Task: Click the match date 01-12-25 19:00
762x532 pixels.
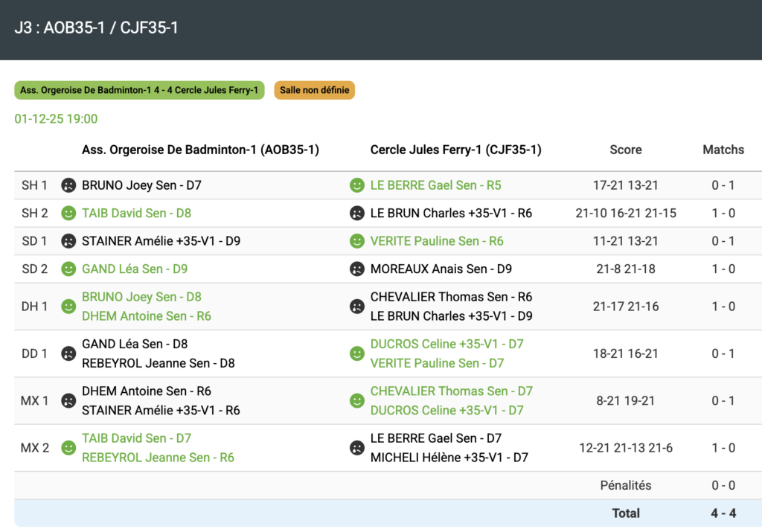Action: point(56,119)
